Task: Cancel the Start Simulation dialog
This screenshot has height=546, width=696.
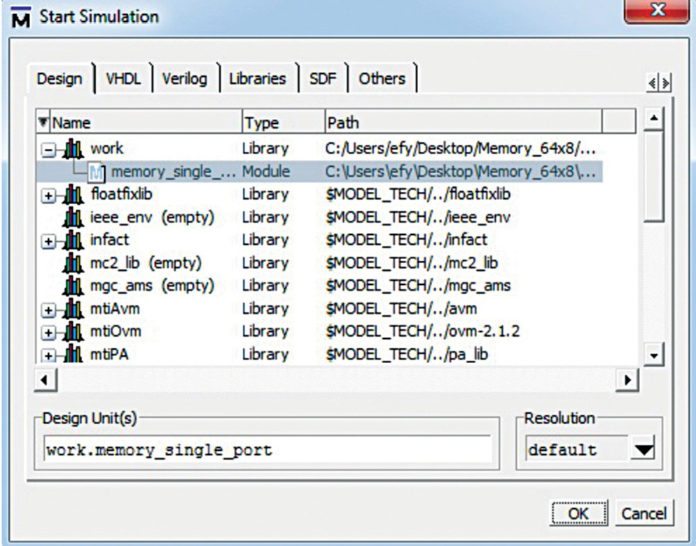Action: tap(642, 513)
